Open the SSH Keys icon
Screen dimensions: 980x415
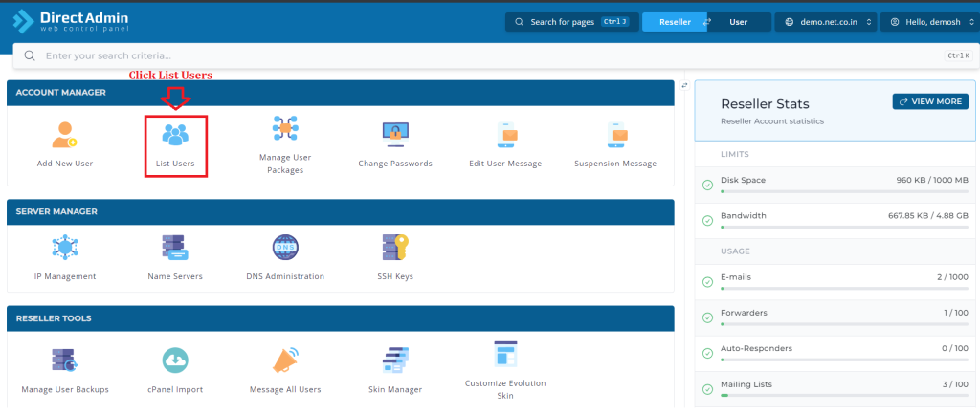[x=395, y=247]
